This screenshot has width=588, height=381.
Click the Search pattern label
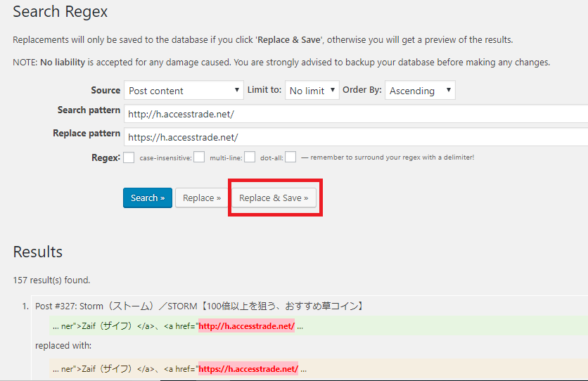point(89,110)
